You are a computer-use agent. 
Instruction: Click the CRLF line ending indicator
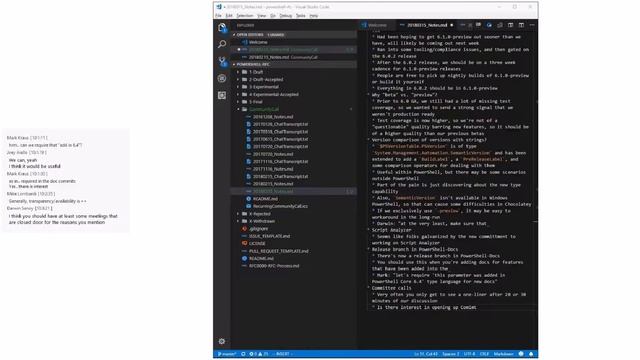point(484,354)
